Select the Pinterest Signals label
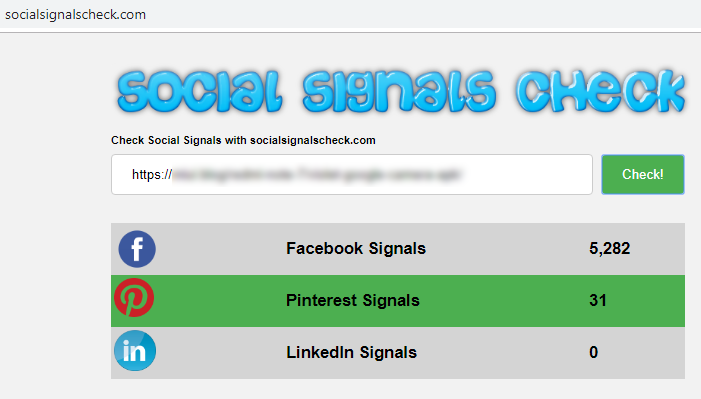The height and width of the screenshot is (399, 701). point(353,300)
